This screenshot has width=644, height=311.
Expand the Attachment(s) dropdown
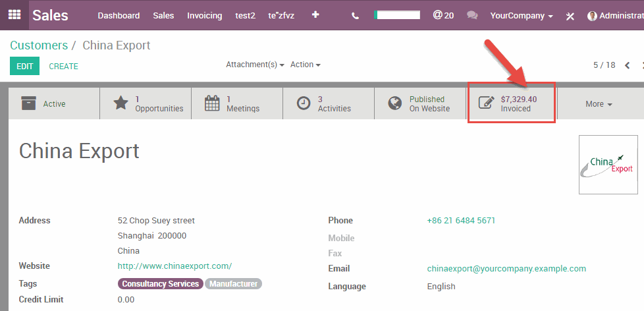pyautogui.click(x=255, y=65)
